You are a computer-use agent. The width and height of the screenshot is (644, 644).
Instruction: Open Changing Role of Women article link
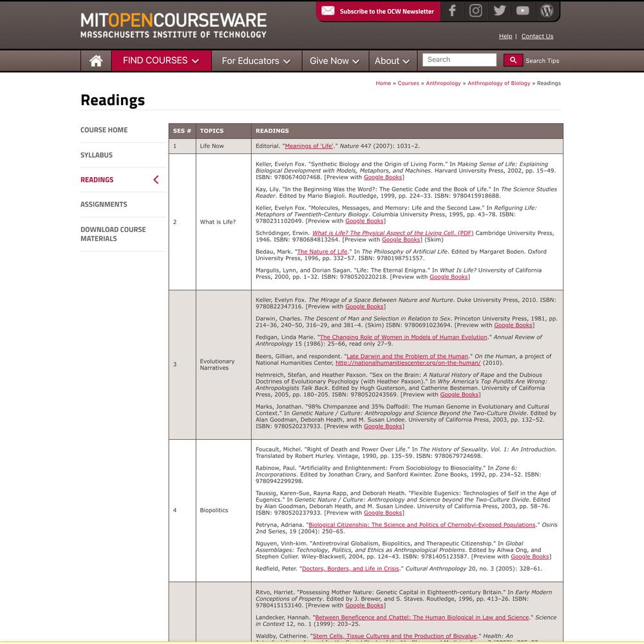tap(403, 337)
